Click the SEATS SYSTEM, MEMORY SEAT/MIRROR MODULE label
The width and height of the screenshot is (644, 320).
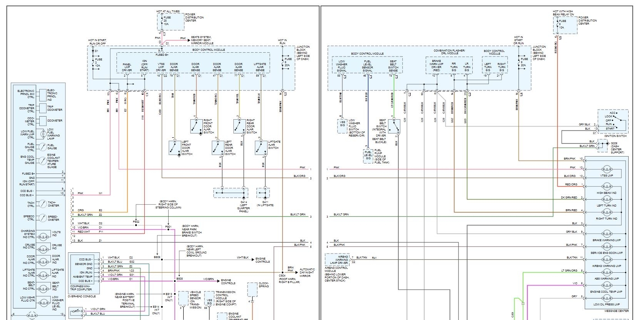pyautogui.click(x=202, y=40)
